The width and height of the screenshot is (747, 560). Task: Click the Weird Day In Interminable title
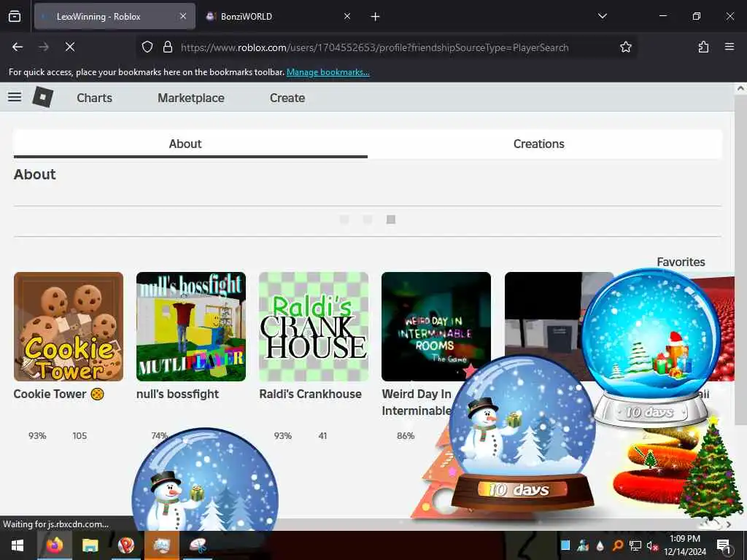(417, 402)
